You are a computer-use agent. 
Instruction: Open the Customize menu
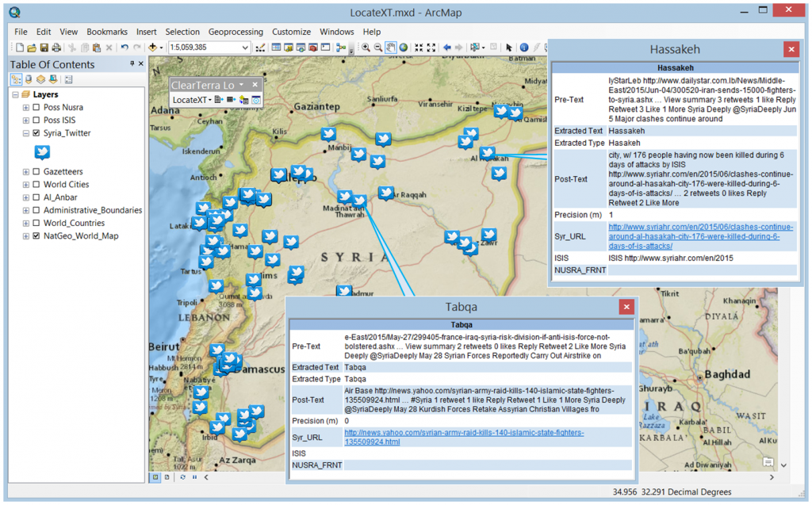pyautogui.click(x=292, y=32)
